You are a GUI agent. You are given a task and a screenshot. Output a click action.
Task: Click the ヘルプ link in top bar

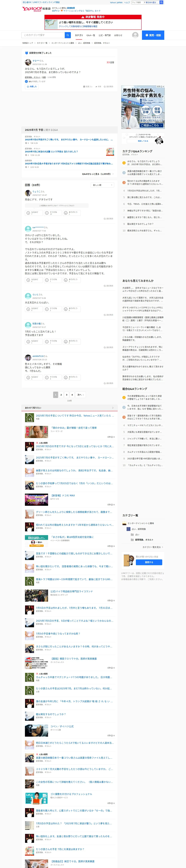(127, 2)
